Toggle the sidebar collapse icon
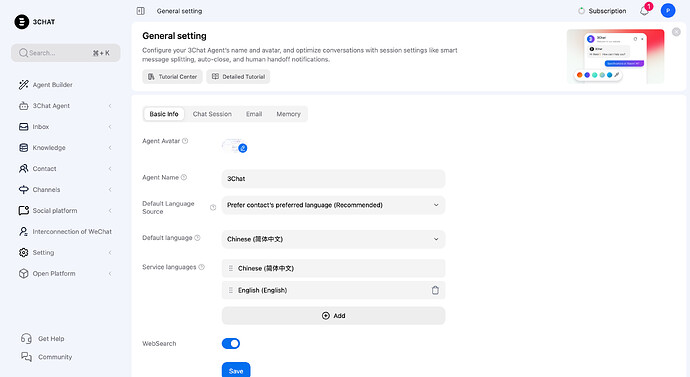Screen dimensions: 690x377 [x=140, y=11]
